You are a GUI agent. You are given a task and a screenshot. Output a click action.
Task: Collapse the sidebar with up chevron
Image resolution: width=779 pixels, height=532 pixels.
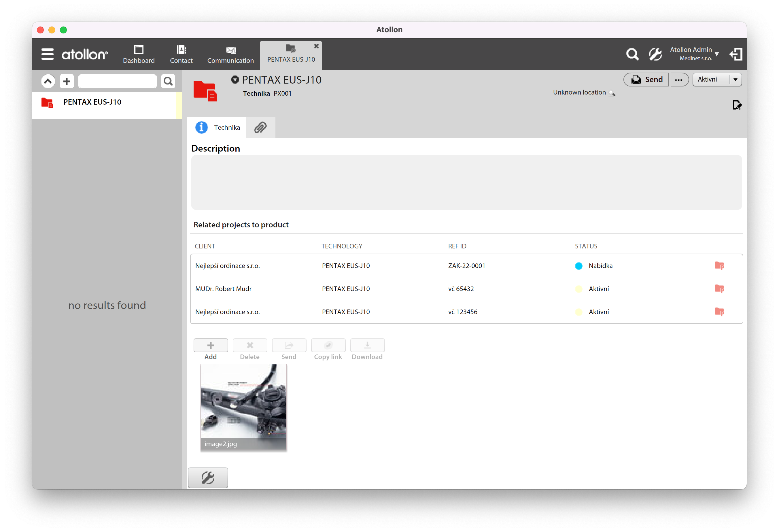click(x=48, y=81)
